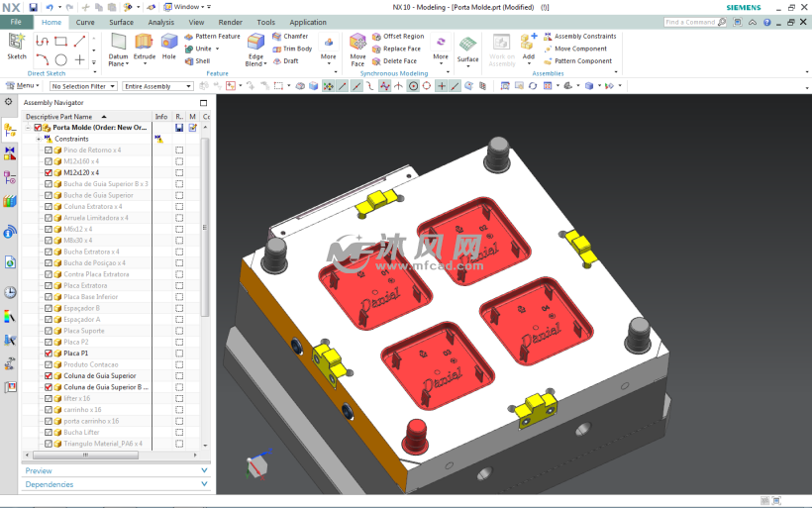Switch to the Analysis ribbon tab
Image resolution: width=812 pixels, height=508 pixels.
pos(160,22)
